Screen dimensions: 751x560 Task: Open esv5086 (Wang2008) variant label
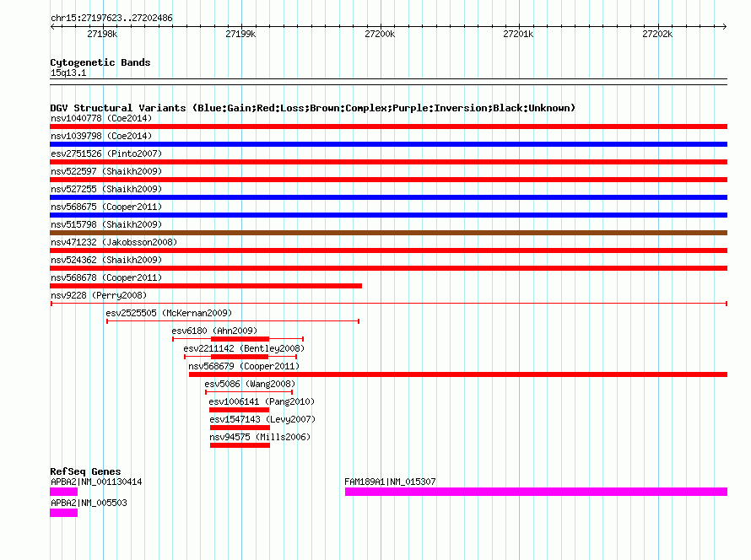pyautogui.click(x=250, y=384)
